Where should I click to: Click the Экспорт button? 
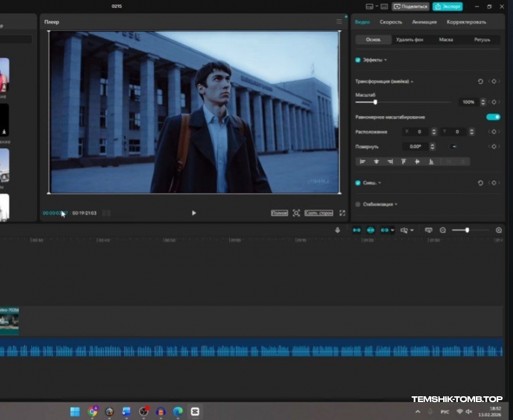click(x=447, y=6)
